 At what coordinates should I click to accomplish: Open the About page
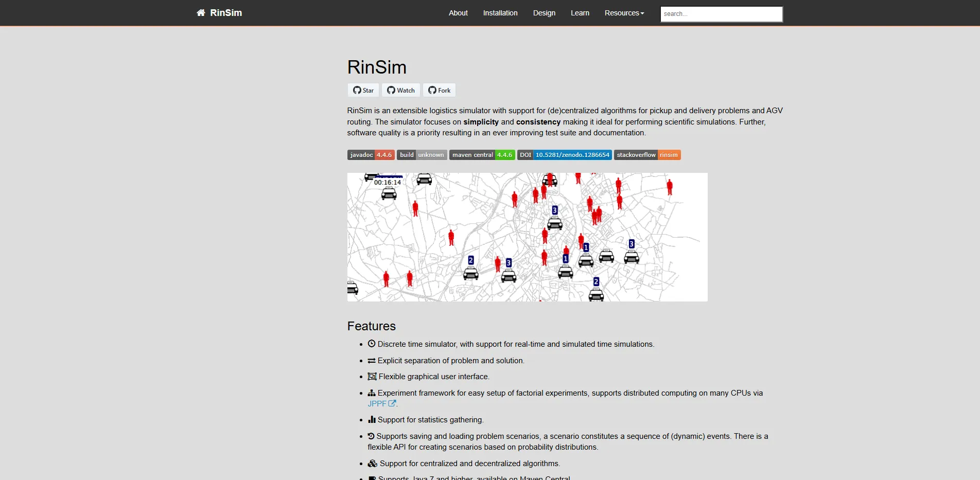click(x=458, y=13)
